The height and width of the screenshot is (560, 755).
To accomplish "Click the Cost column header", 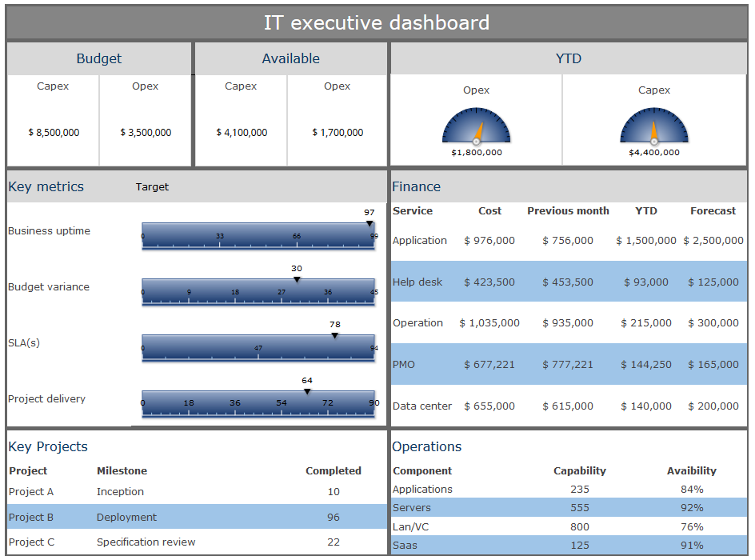I will pos(489,211).
